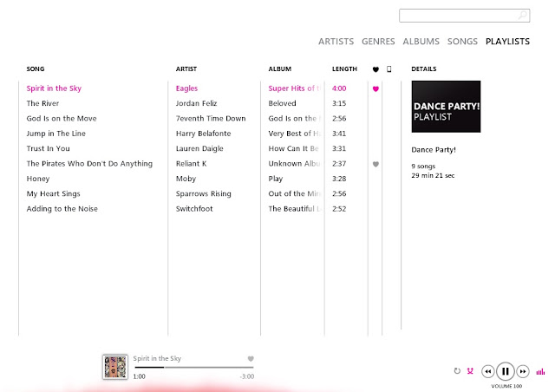Select song Trust In You

pyautogui.click(x=48, y=148)
